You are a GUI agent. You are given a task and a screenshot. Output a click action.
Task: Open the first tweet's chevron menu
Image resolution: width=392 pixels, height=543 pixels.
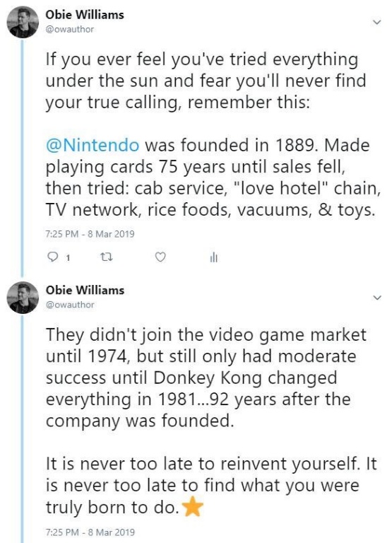point(376,22)
